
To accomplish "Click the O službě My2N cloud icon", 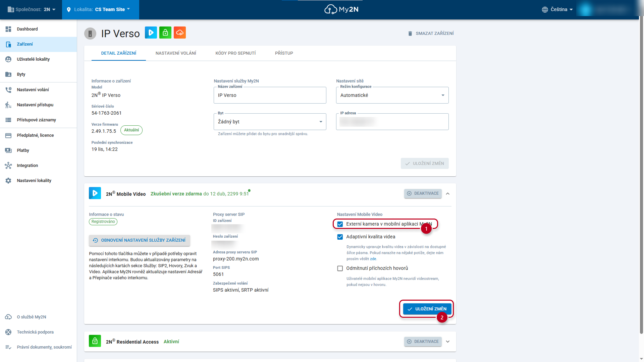I will [x=8, y=317].
